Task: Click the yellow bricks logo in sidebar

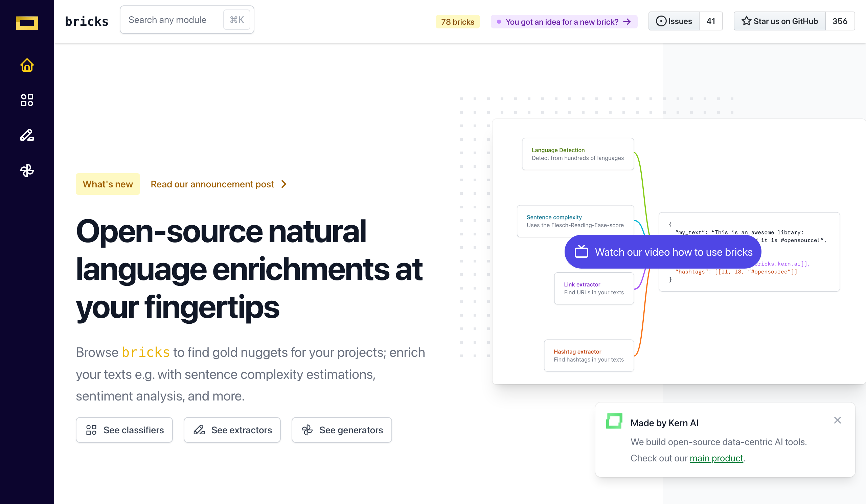Action: (27, 23)
